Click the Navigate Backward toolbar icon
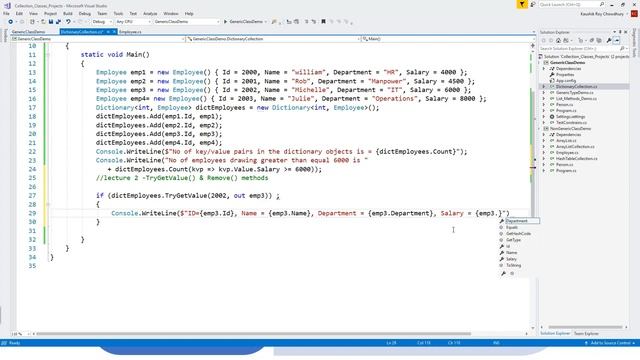 [x=11, y=22]
